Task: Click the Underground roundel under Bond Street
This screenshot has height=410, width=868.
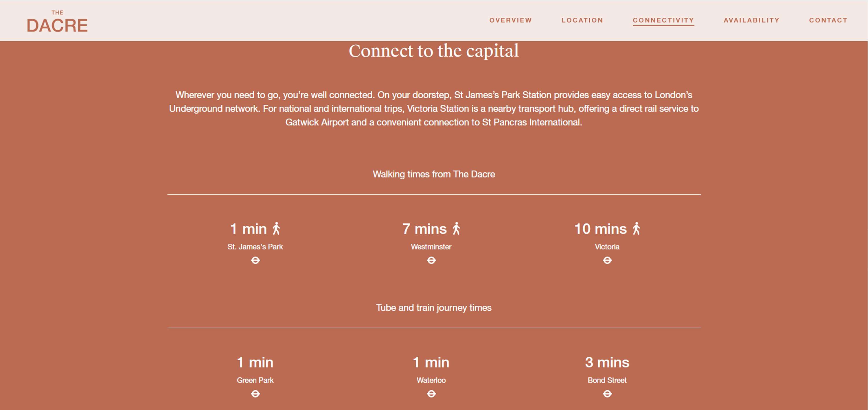Action: (607, 394)
